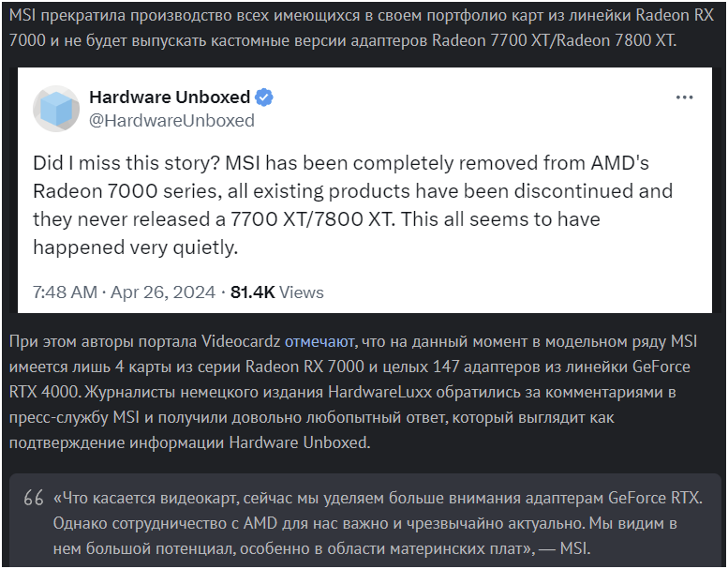Open the Hardware Unboxed account name
The height and width of the screenshot is (569, 728).
coord(170,97)
